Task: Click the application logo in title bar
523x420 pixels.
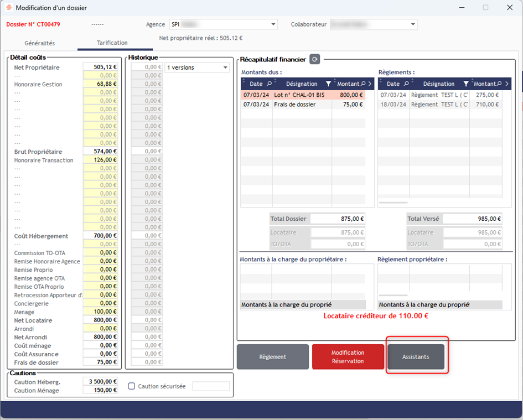Action: 9,7
